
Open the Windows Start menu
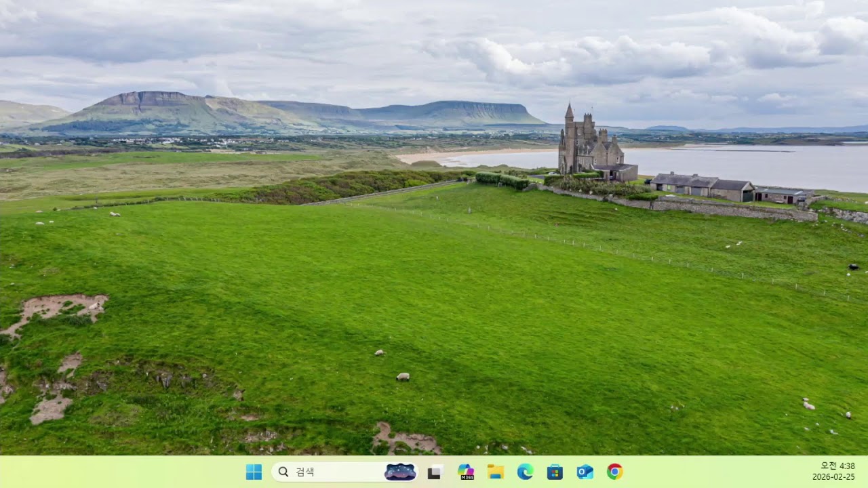[254, 472]
